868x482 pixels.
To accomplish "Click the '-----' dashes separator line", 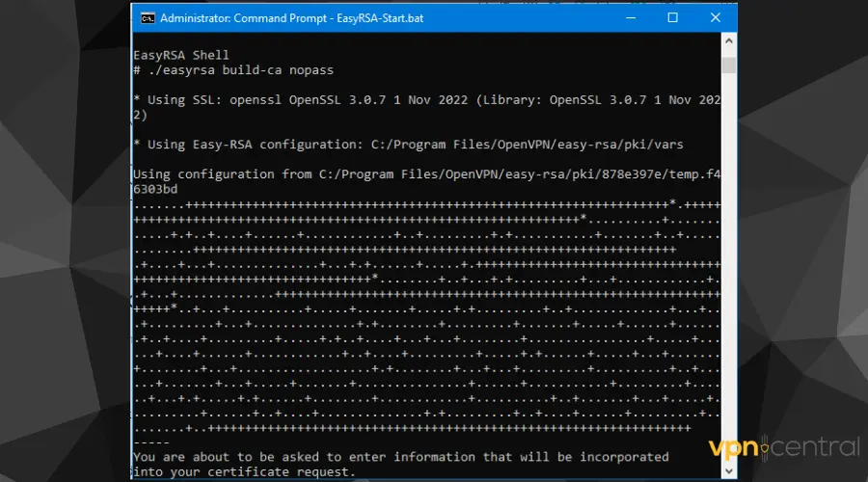I will [151, 442].
